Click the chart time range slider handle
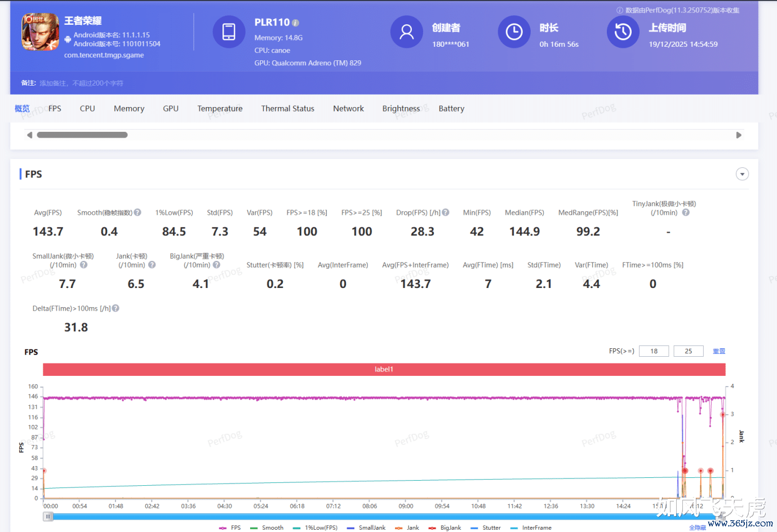The image size is (777, 532). pyautogui.click(x=48, y=516)
